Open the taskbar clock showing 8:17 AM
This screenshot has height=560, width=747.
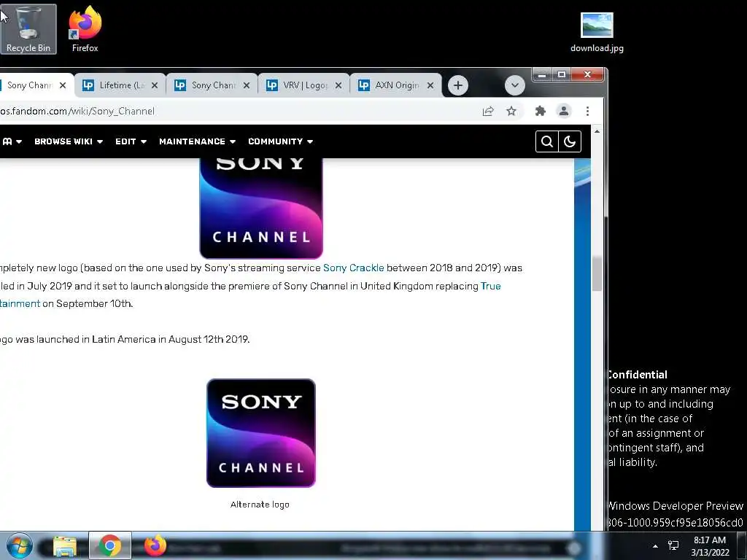click(710, 546)
